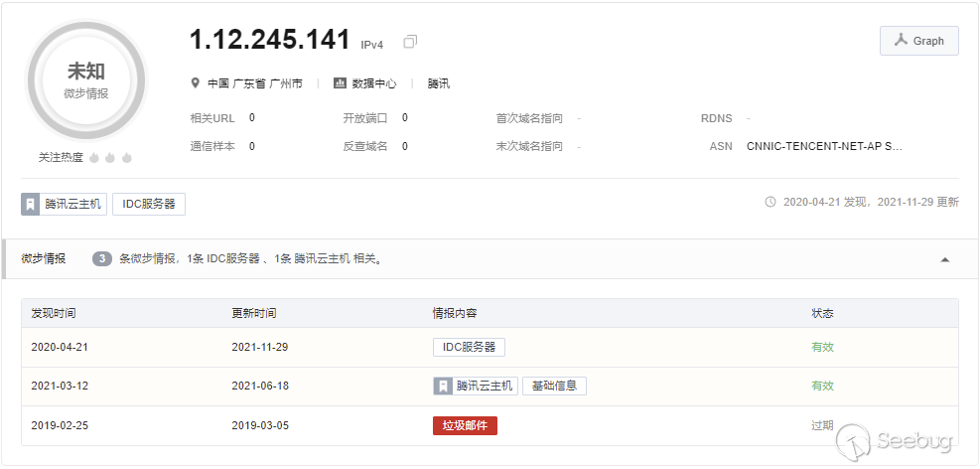
Task: Sort by 发现时间 column header
Action: pyautogui.click(x=54, y=313)
